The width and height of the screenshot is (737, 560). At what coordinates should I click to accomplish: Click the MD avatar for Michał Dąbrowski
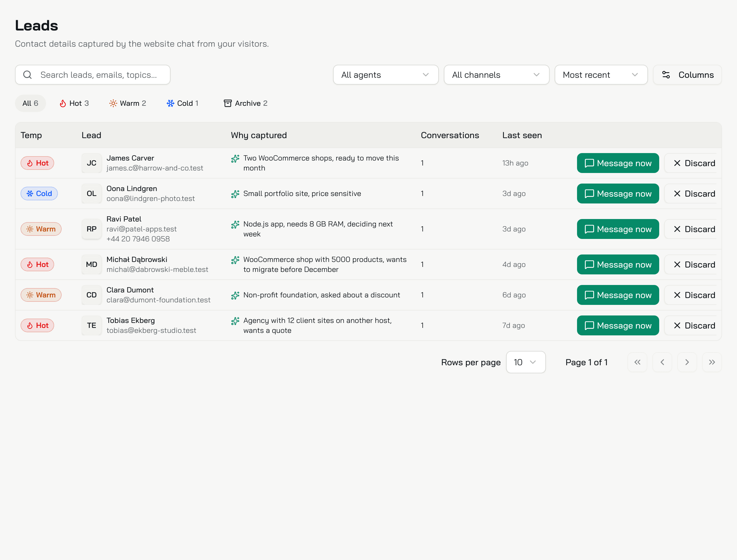point(92,264)
